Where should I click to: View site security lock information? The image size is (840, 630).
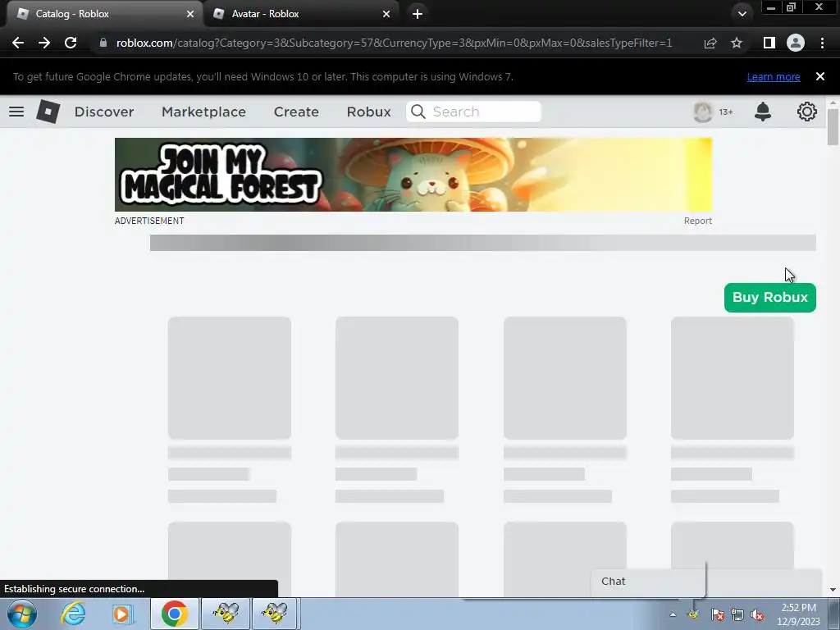click(x=103, y=43)
